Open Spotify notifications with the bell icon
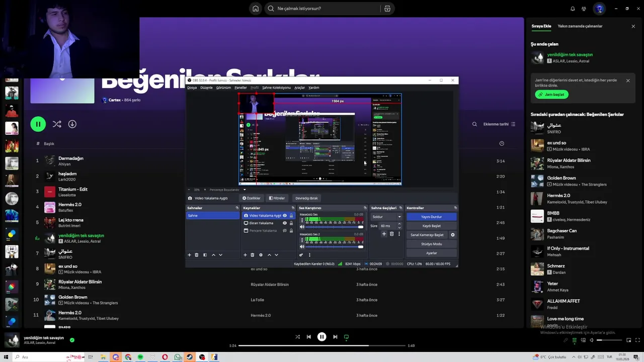The width and height of the screenshot is (644, 362). click(573, 9)
